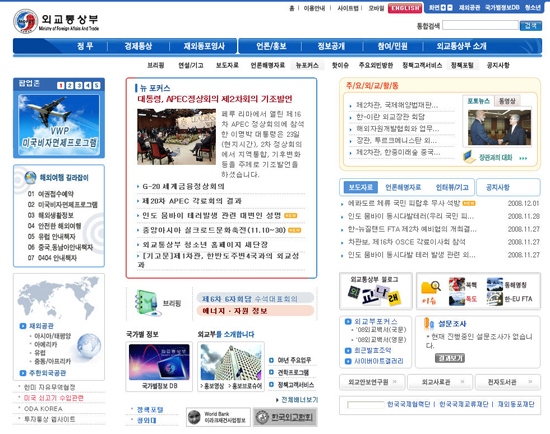Open the 정무 main menu
Screen dimensions: 550x434
(x=85, y=46)
